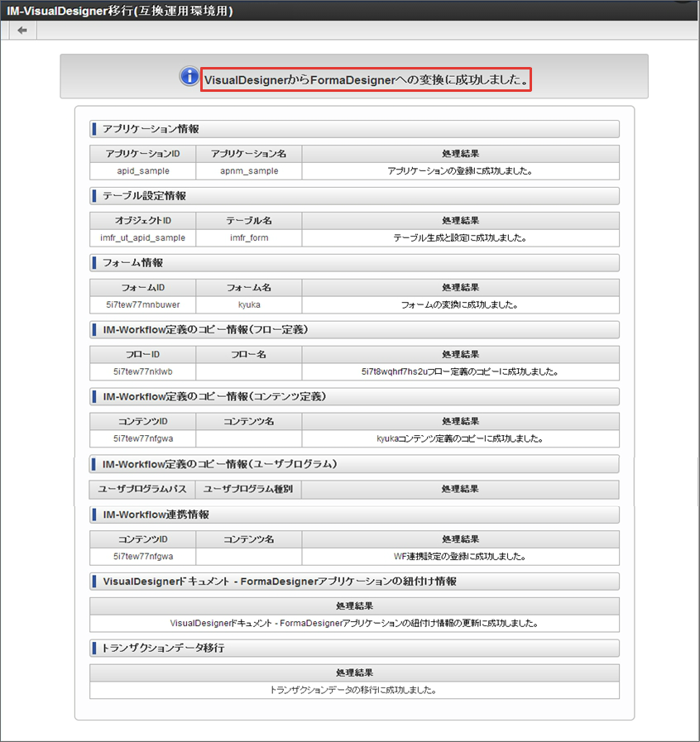
Task: Click the フォーム情報 section header
Action: [x=354, y=262]
